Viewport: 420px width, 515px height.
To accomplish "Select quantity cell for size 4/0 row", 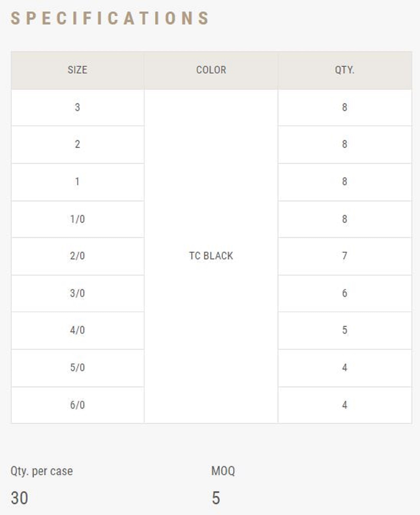I will point(345,330).
